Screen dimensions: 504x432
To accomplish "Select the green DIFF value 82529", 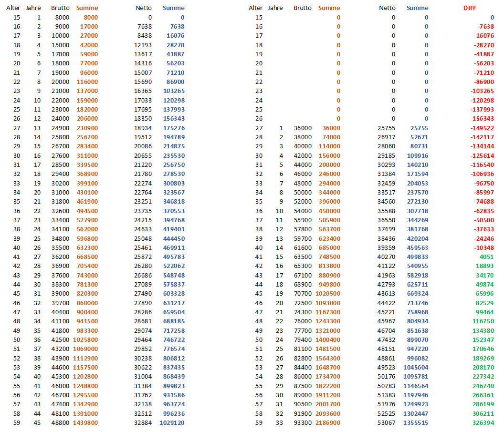I will 485,303.
